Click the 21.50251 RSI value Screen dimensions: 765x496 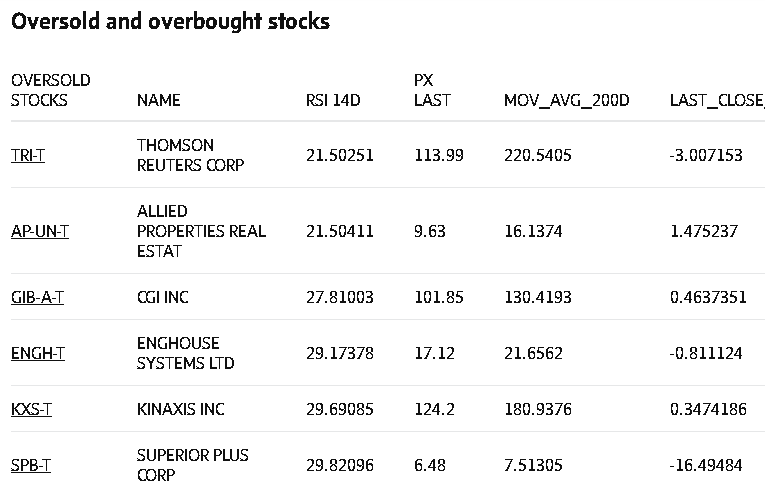point(339,155)
